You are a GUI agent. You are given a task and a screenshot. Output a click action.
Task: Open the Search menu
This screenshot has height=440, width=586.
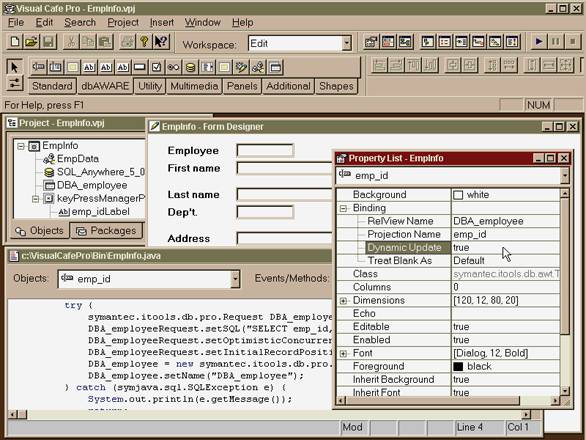coord(80,23)
